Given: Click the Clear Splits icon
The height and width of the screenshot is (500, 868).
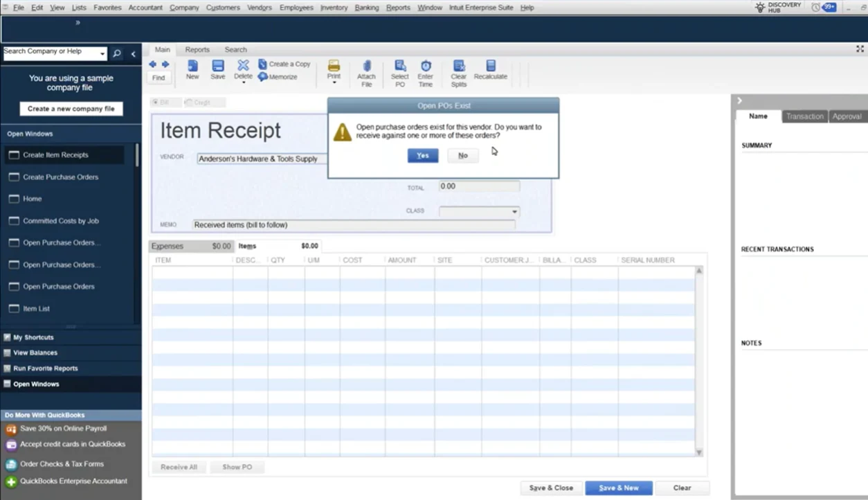Looking at the screenshot, I should [458, 66].
